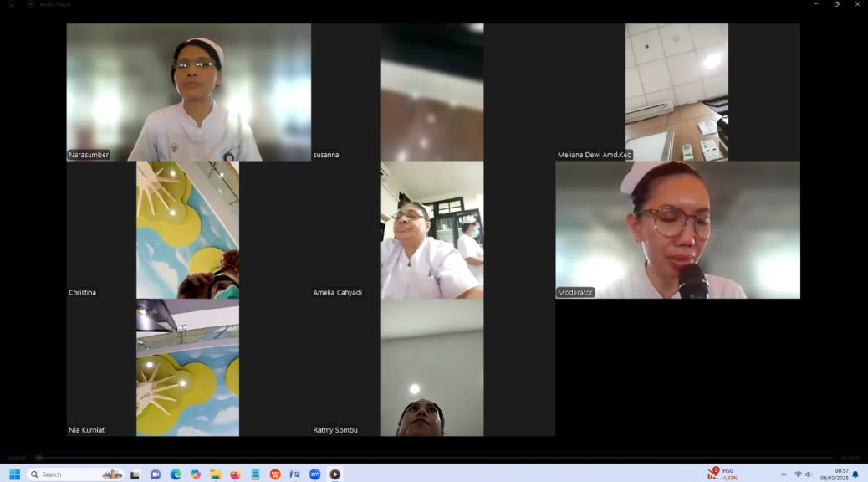
Task: Open the WPS Office taskbar icon
Action: click(275, 474)
